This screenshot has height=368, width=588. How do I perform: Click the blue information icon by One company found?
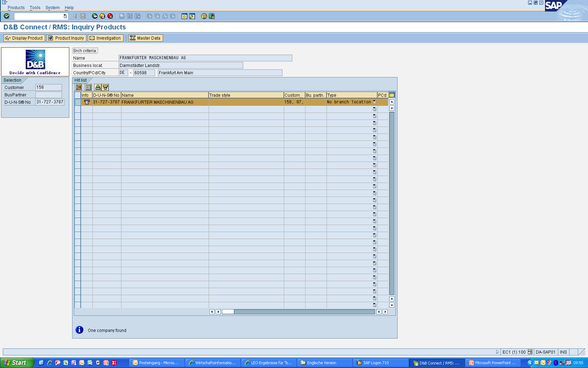click(79, 330)
